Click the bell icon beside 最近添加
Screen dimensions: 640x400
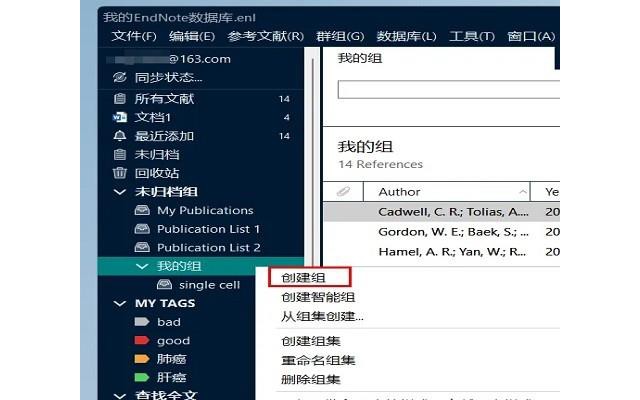pos(120,136)
